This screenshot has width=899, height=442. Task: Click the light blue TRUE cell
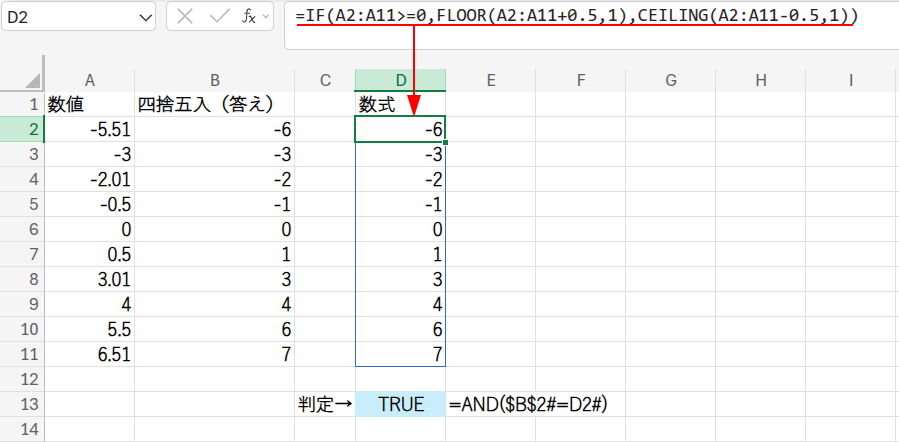[400, 405]
